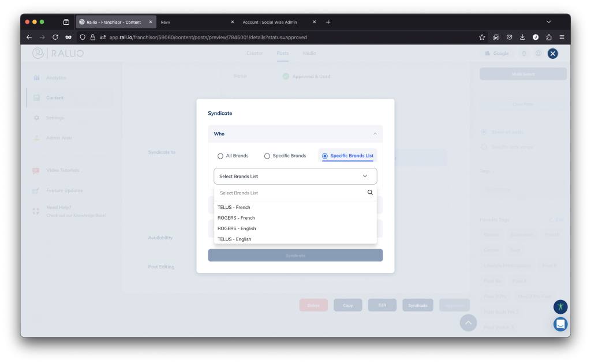Bookmark this page with the star icon
The width and height of the screenshot is (591, 364).
tap(482, 37)
